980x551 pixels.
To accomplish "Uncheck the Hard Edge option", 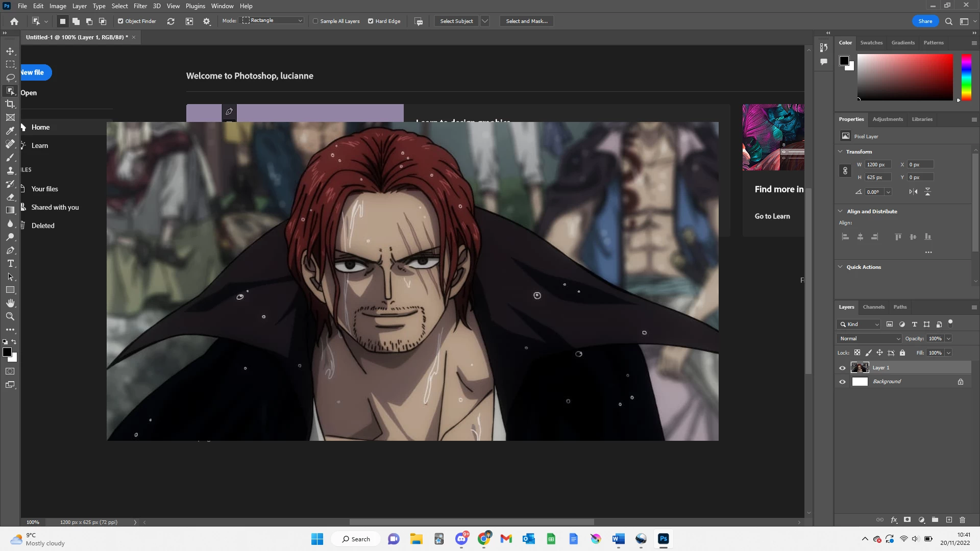I will coord(371,21).
